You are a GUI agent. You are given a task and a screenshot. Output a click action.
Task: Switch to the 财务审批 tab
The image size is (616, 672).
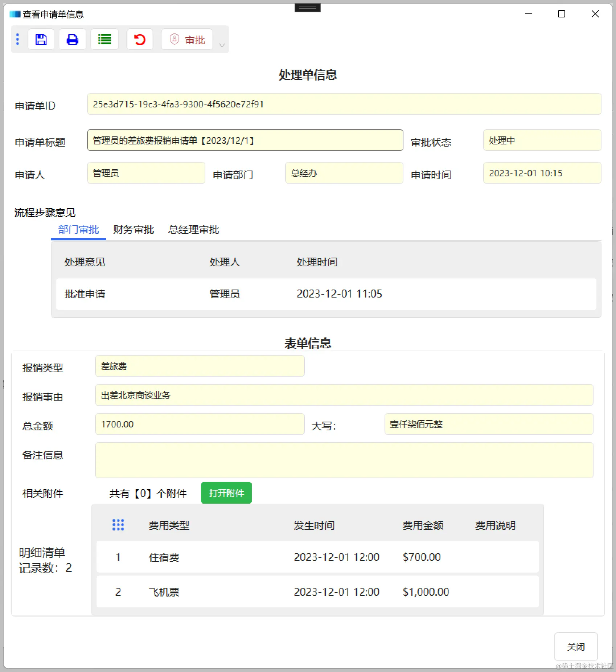[x=134, y=229]
